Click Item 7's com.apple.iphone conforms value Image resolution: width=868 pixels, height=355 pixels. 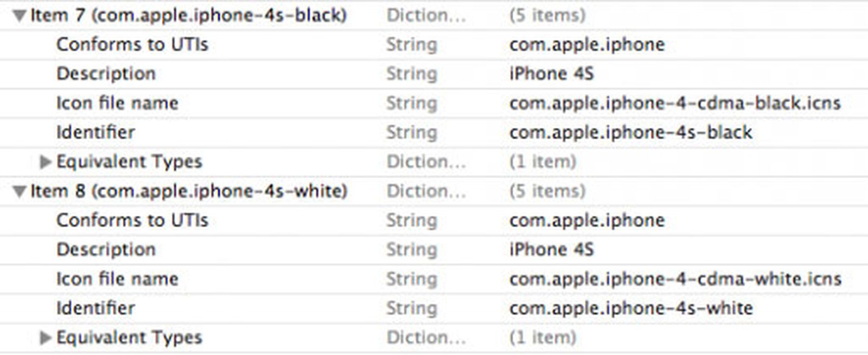(586, 44)
